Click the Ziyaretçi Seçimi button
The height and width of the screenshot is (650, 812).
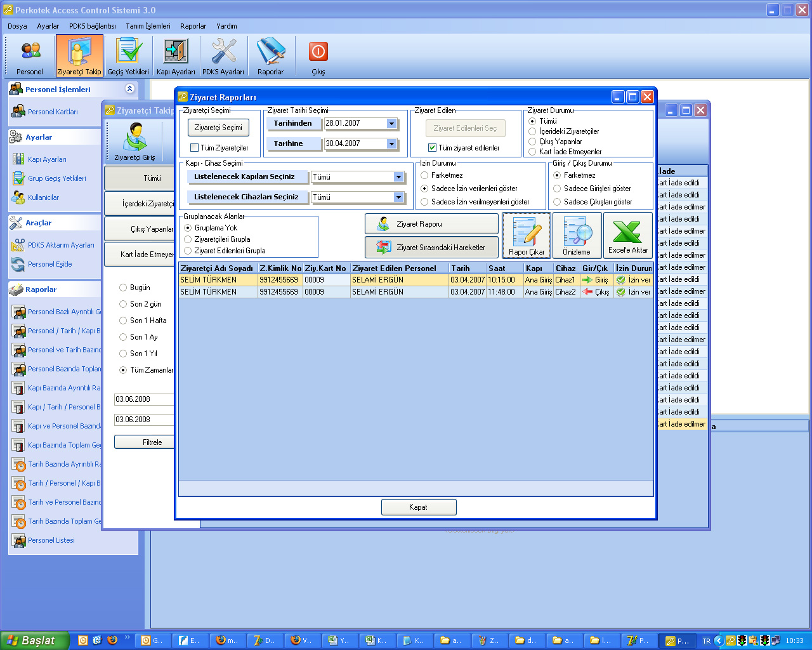218,128
